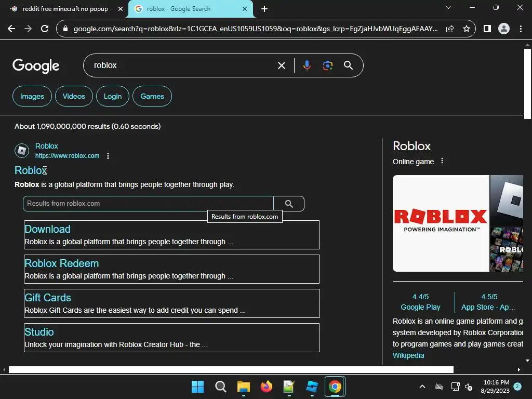Open the notification count badge
Viewport: 532px width, 399px height.
pyautogui.click(x=517, y=387)
